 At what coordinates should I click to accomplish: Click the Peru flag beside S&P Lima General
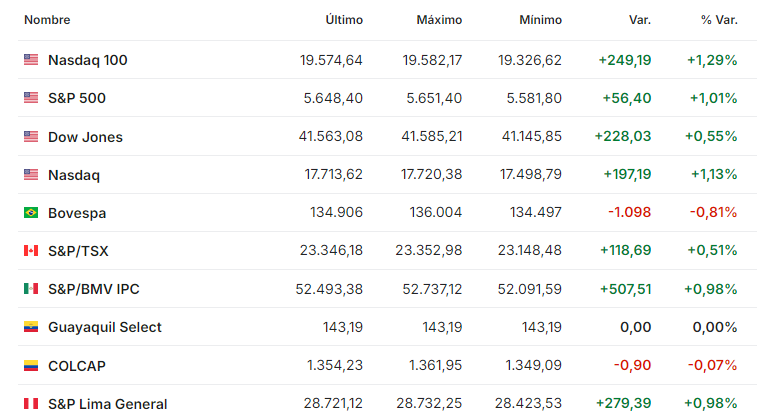tap(31, 404)
